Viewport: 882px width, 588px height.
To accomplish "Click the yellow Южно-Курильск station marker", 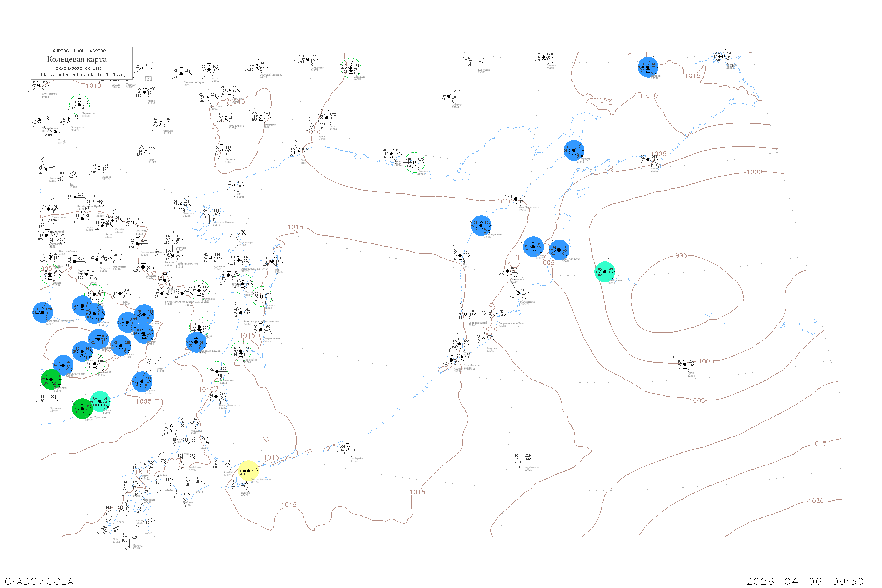I will 248,471.
